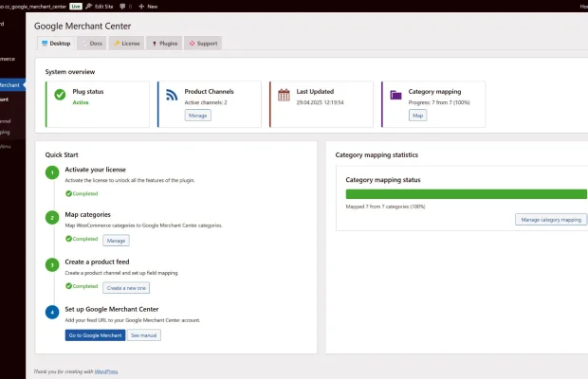Click Edit Site in admin bar

point(100,7)
